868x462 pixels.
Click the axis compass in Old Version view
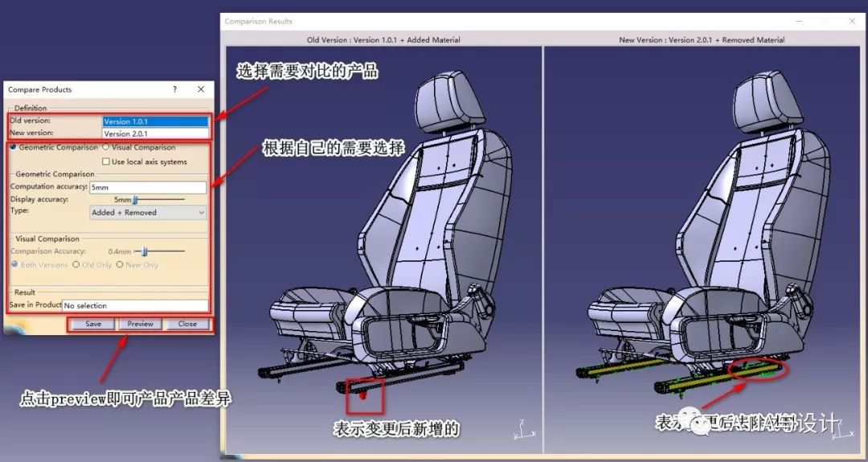point(523,429)
